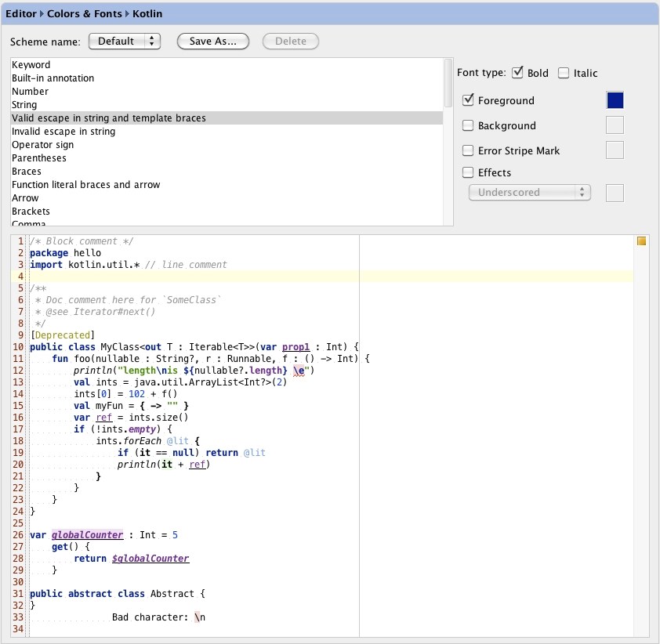This screenshot has height=644, width=660.
Task: Enable Error Stripe Mark
Action: tap(468, 150)
